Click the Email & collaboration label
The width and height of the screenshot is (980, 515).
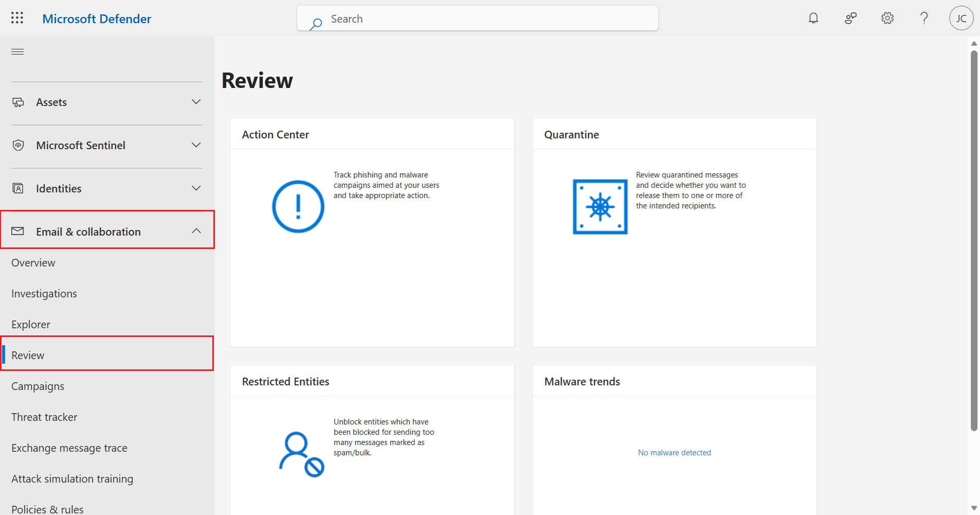pyautogui.click(x=88, y=232)
